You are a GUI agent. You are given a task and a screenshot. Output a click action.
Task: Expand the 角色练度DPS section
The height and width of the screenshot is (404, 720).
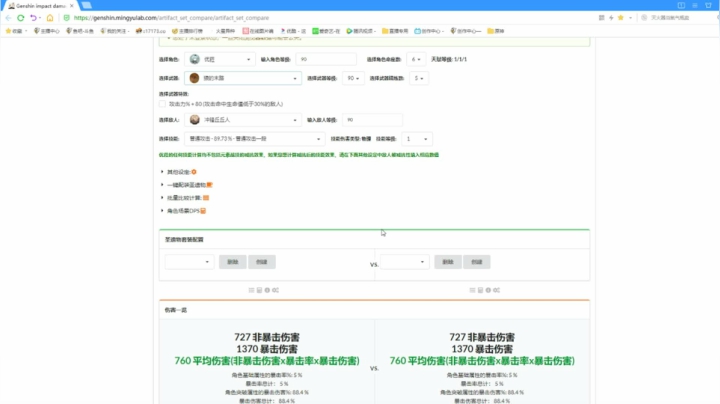coord(182,211)
